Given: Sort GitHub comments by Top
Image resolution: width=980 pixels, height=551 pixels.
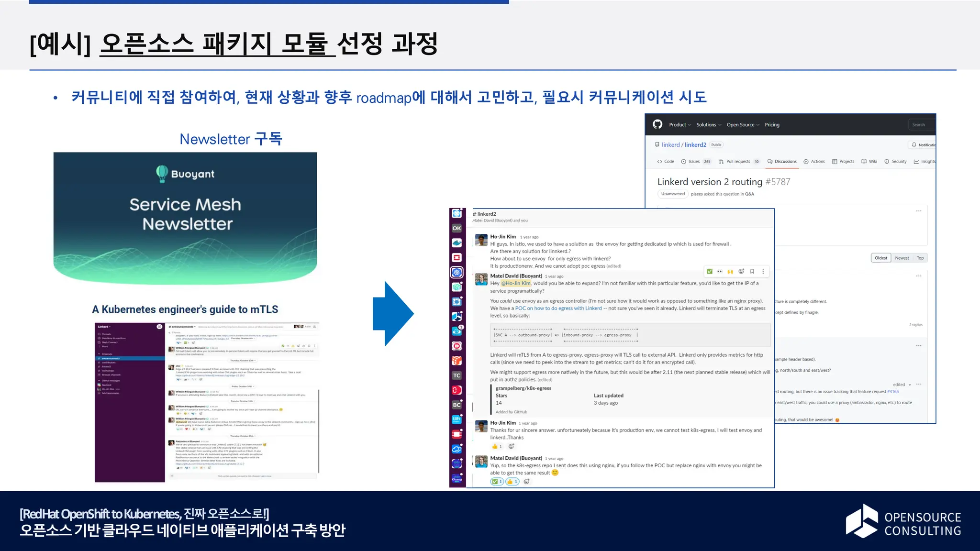Looking at the screenshot, I should [920, 258].
